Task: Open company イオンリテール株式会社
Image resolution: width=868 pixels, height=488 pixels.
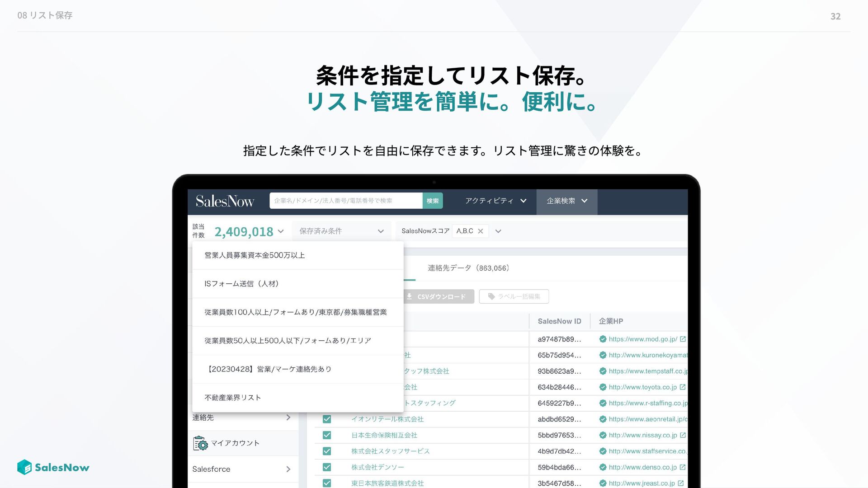Action: 387,419
